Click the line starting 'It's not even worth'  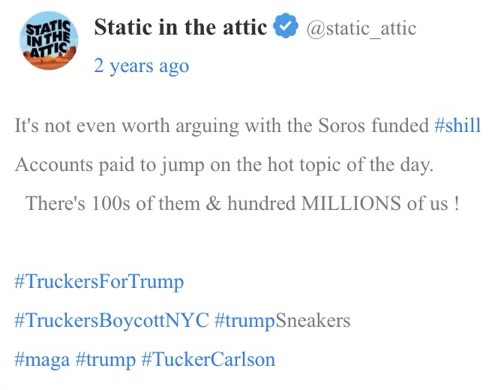(x=247, y=126)
